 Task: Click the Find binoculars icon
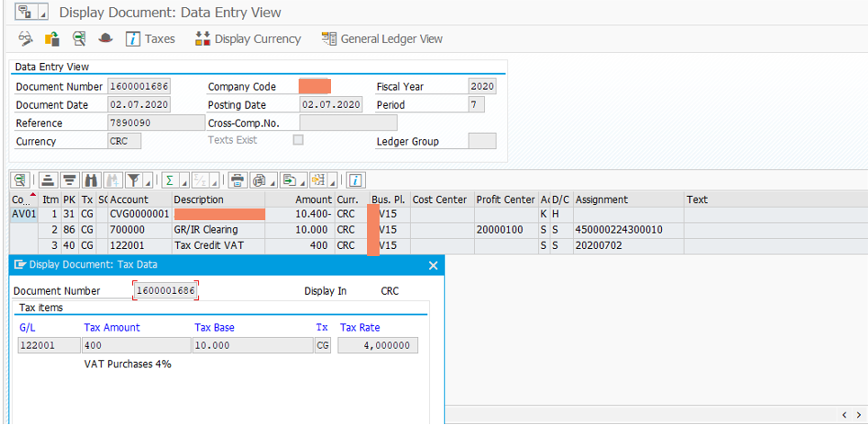click(90, 181)
